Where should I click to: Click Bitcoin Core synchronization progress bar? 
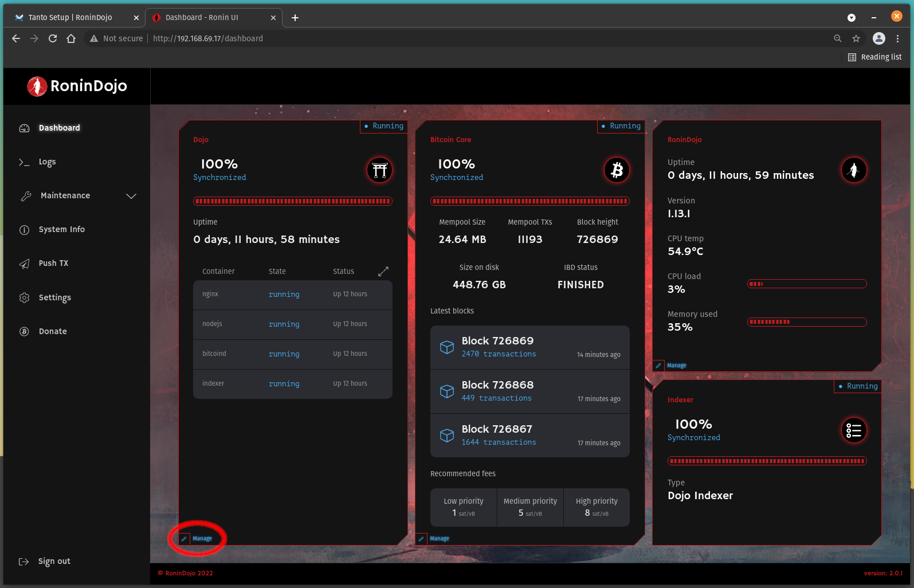click(x=530, y=201)
